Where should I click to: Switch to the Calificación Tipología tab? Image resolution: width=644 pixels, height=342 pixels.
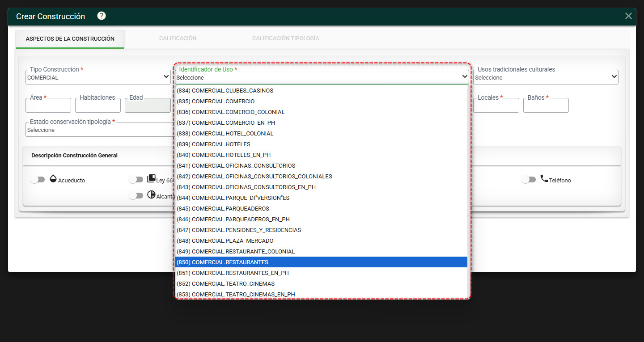[x=286, y=38]
